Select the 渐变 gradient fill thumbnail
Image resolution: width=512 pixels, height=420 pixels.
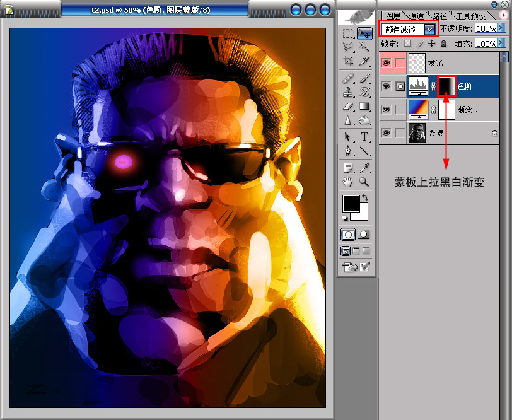click(418, 109)
